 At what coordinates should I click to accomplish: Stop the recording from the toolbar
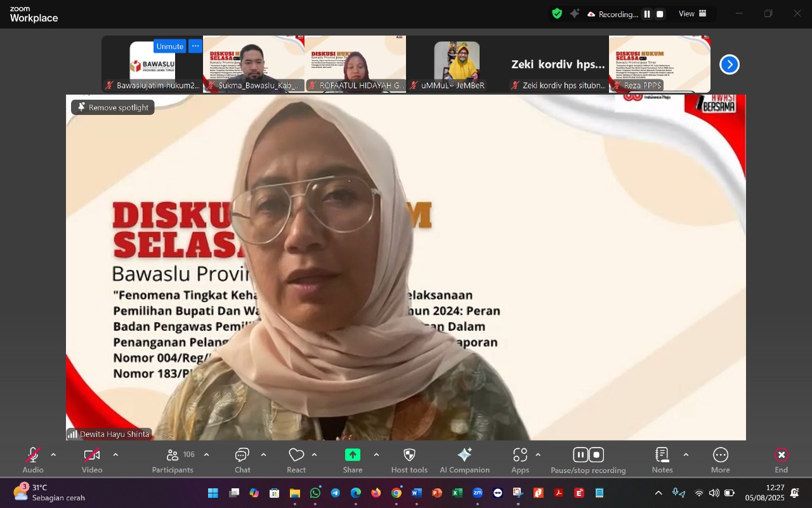point(596,454)
